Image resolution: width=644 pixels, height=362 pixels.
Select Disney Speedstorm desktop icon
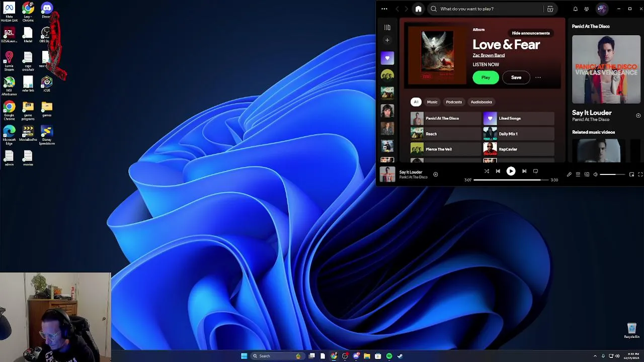pos(47,135)
